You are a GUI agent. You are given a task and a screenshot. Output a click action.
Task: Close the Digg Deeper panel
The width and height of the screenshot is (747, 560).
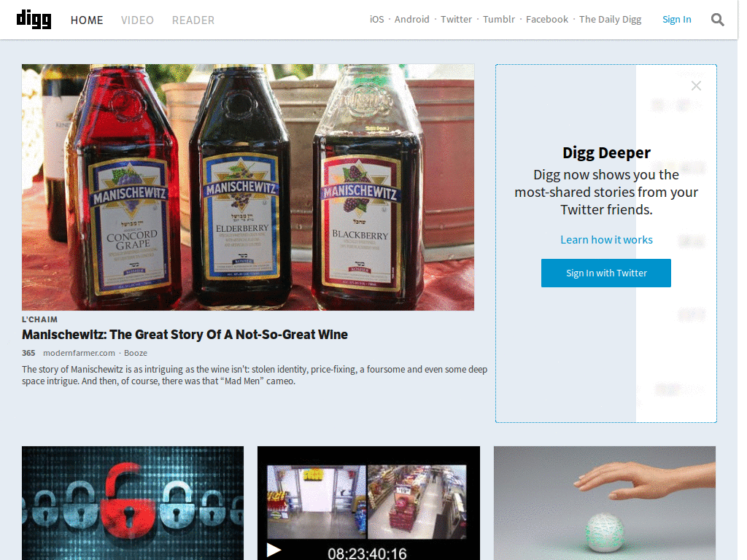(696, 86)
